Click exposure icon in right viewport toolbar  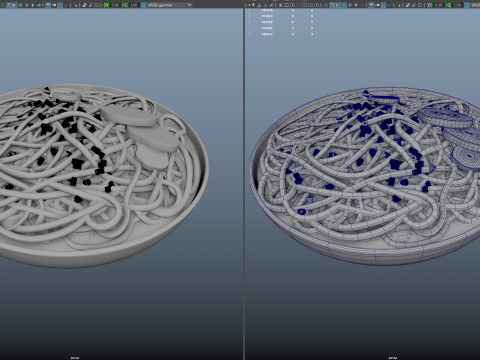tap(429, 5)
